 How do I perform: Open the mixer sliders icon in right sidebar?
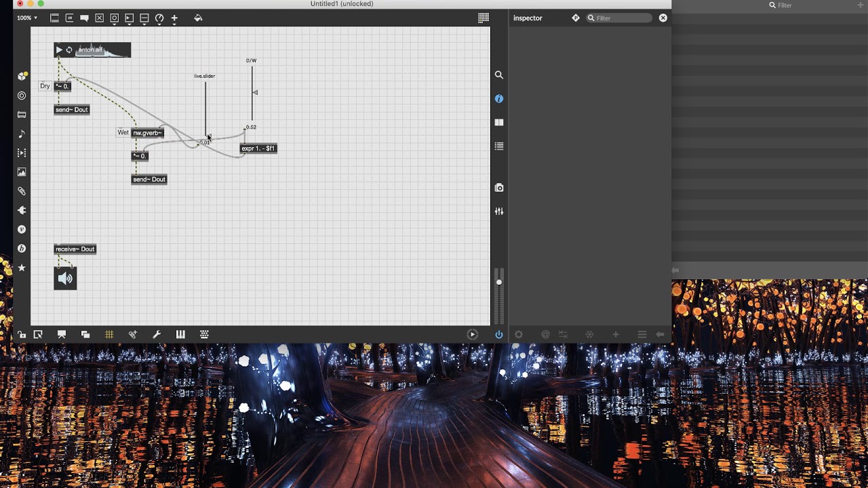[x=499, y=211]
